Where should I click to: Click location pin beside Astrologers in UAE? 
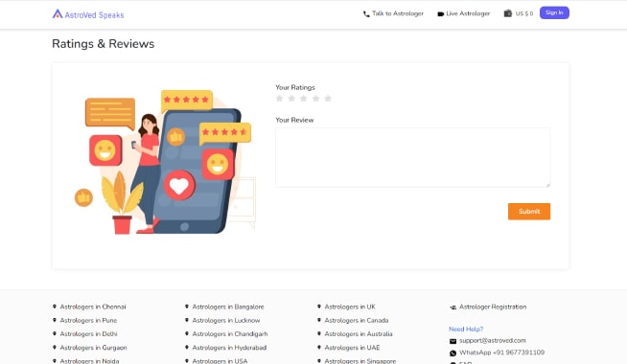[319, 347]
